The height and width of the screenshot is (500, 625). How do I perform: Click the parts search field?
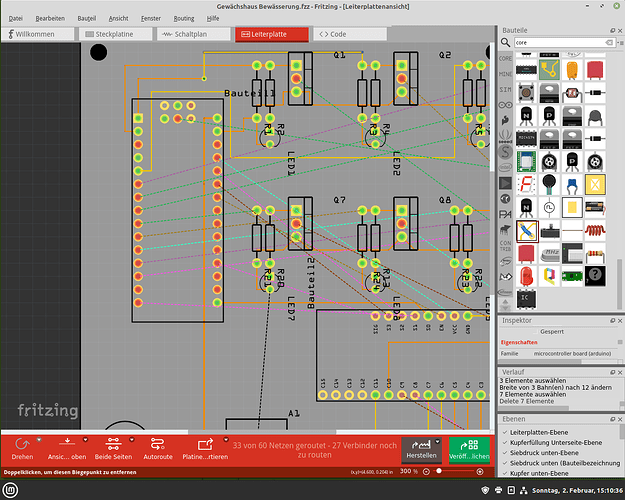point(560,44)
